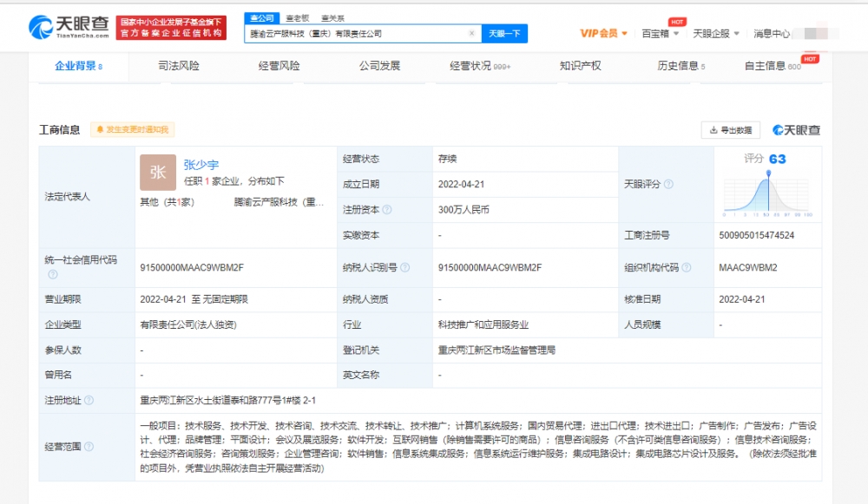Click the 其他（共1家） label
Screen dimensions: 868x504
(168, 202)
